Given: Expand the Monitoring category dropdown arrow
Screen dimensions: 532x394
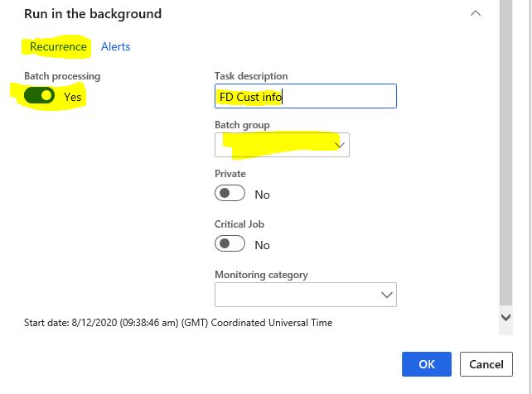Looking at the screenshot, I should (386, 295).
